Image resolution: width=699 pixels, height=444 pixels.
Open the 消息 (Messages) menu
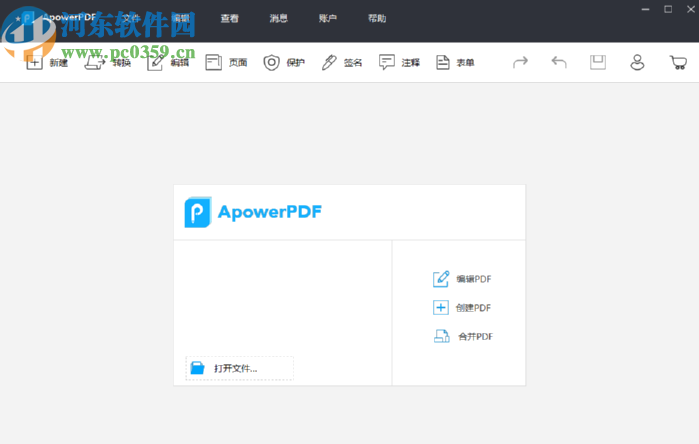279,18
